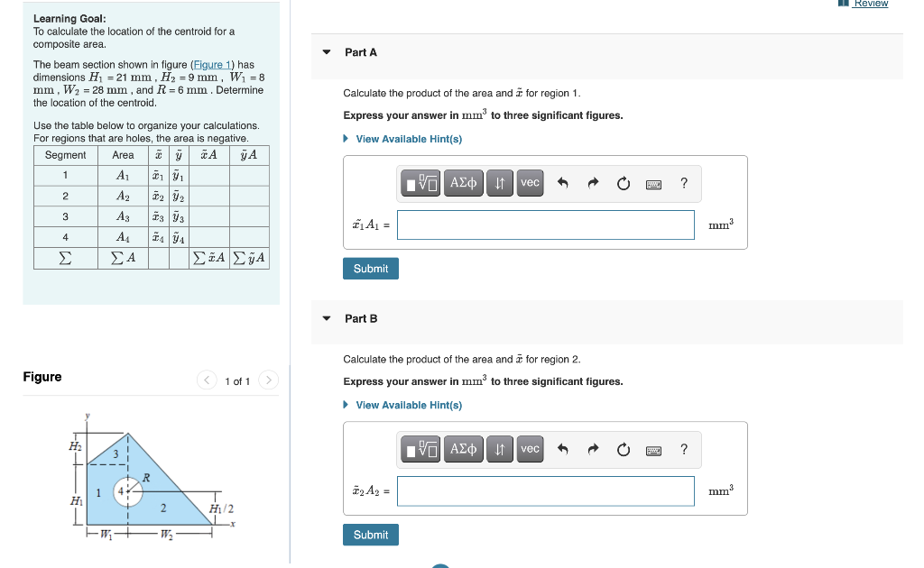The image size is (924, 568).
Task: Click the redo arrow in Part B toolbar
Action: [593, 449]
